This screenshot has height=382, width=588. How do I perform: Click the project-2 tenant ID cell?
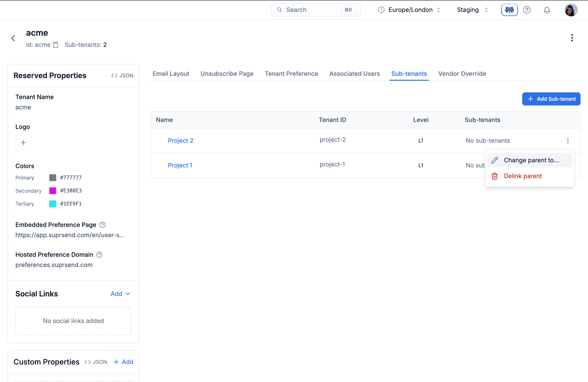click(332, 140)
